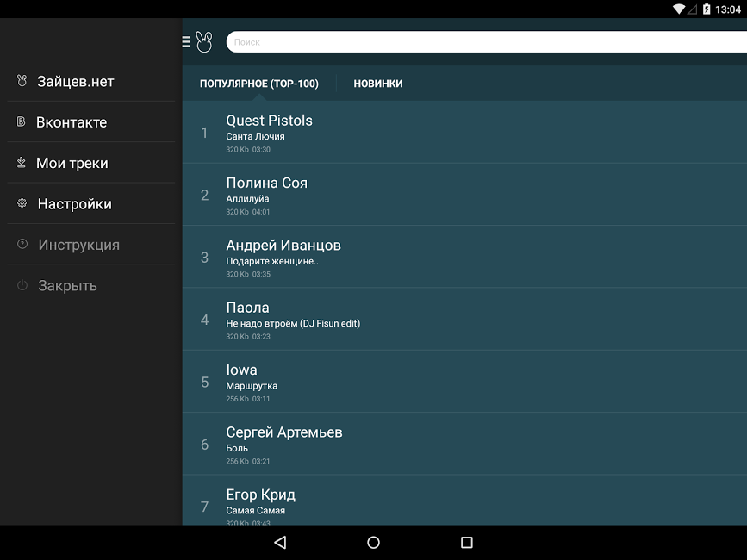747x560 pixels.
Task: Click the gear icon beside Настройки
Action: [x=22, y=204]
